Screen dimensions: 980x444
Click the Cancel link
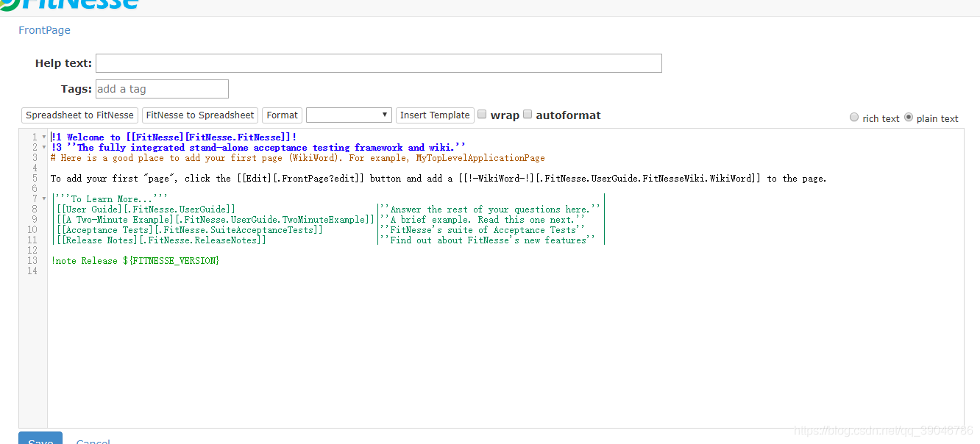(x=93, y=441)
